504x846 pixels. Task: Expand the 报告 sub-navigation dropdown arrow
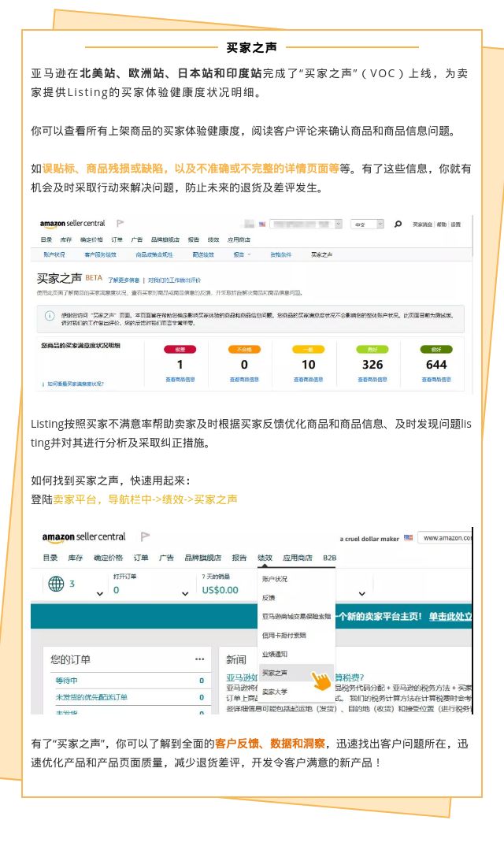tap(249, 254)
